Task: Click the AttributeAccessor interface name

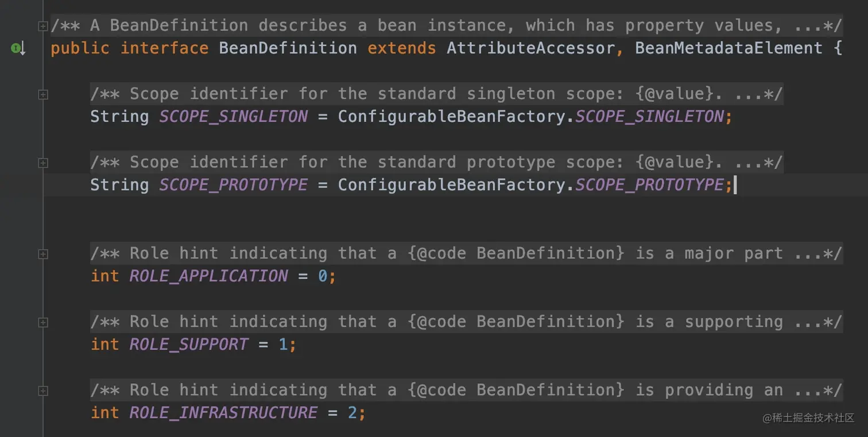Action: (x=532, y=48)
